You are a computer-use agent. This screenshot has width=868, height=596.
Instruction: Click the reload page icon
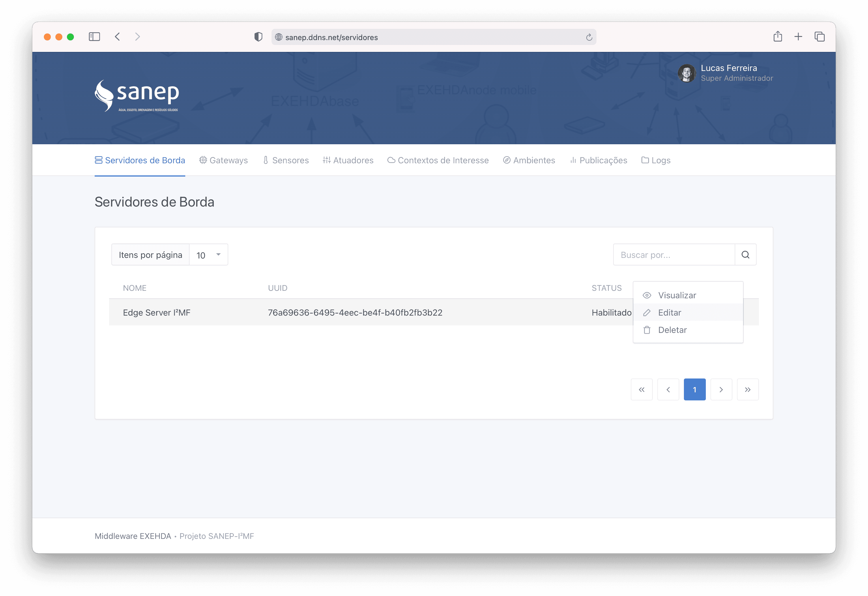(x=589, y=37)
